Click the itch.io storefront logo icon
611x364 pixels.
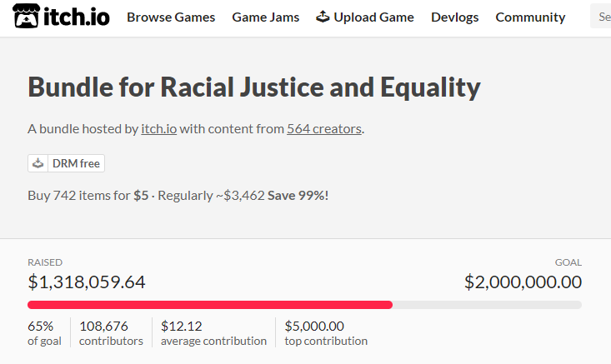click(x=26, y=16)
